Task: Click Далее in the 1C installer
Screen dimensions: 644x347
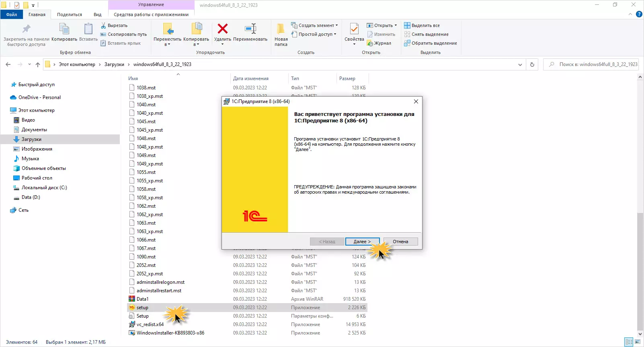Action: click(362, 242)
